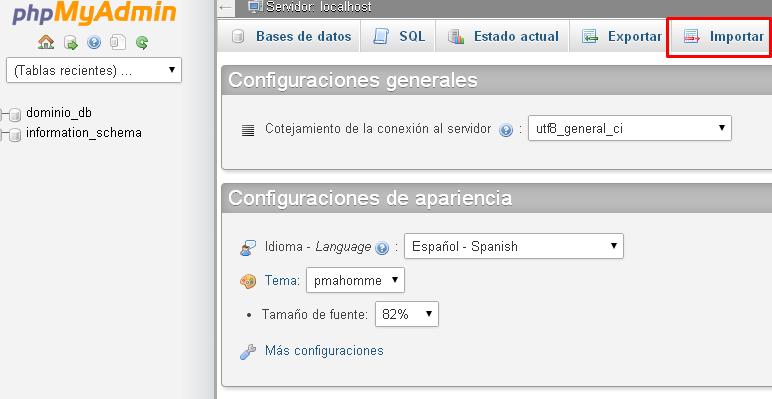The image size is (772, 399).
Task: Click help icon beside Cotejamiento de la conexión
Action: coord(506,130)
